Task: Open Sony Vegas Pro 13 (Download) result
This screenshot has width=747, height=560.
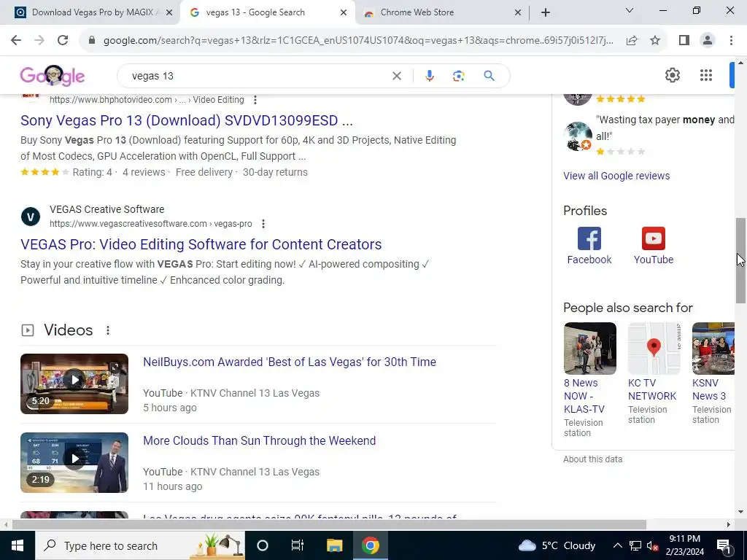Action: (187, 120)
